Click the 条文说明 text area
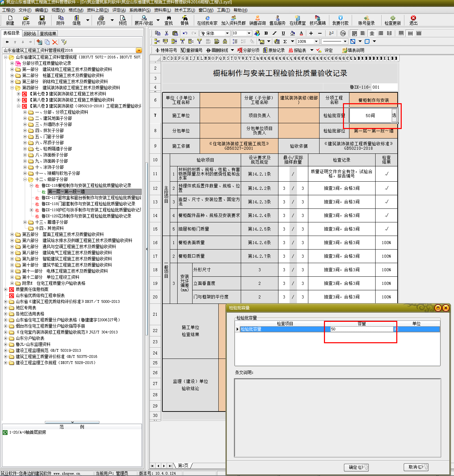The height and width of the screenshot is (476, 454). [338, 418]
